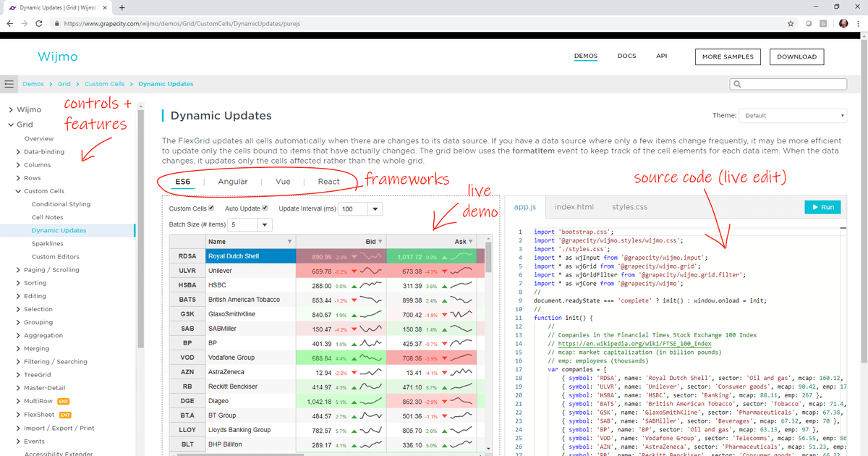Open the Update Interval dropdown
This screenshot has height=456, width=868.
click(x=375, y=209)
